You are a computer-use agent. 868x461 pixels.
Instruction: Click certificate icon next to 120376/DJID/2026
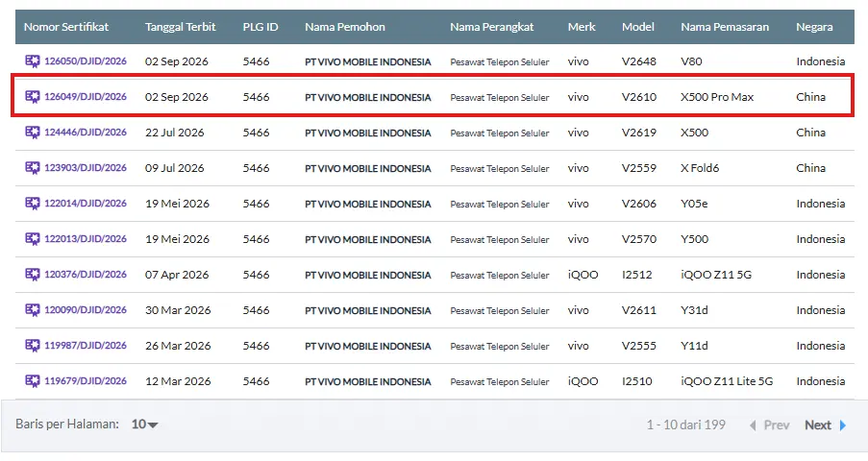point(33,274)
